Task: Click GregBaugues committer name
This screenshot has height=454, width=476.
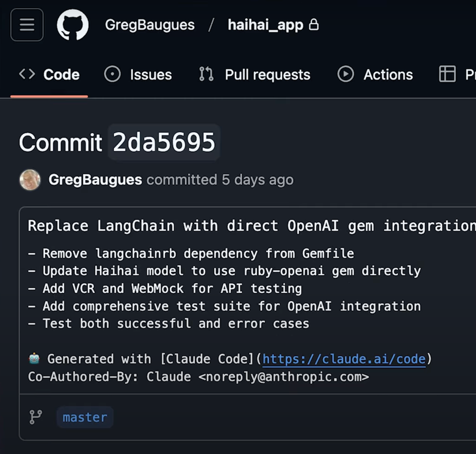Action: click(x=95, y=180)
